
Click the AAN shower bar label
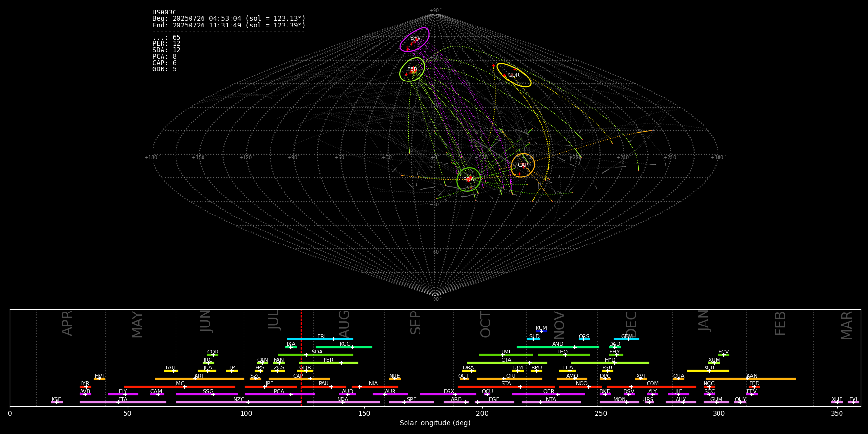[x=752, y=376]
